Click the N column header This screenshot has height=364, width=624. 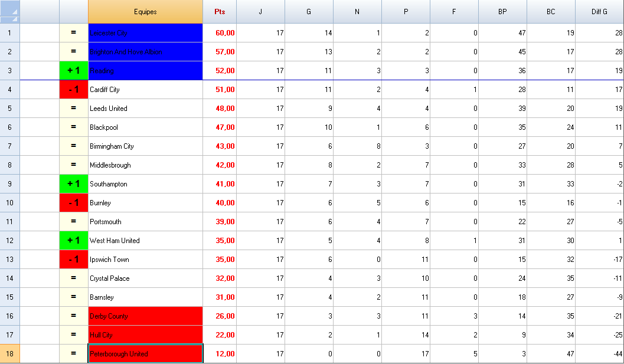tap(357, 12)
